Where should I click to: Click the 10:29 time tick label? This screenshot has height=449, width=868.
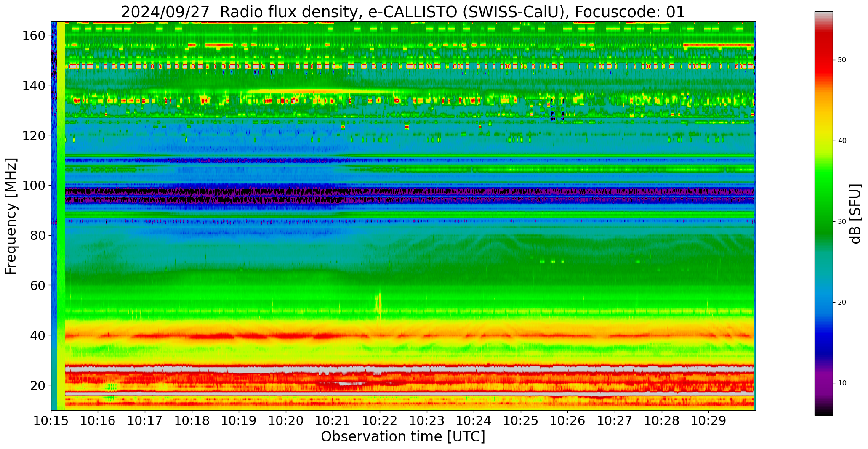(x=708, y=420)
